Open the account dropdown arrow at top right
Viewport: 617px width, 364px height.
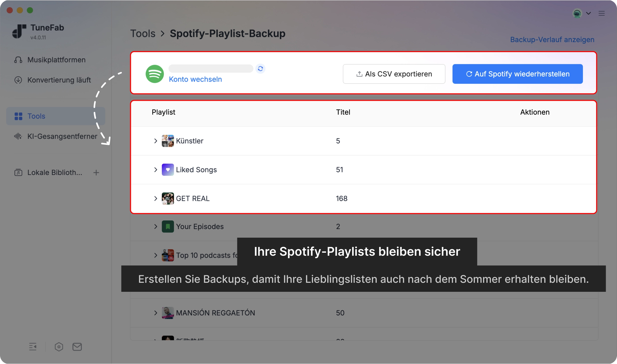588,13
